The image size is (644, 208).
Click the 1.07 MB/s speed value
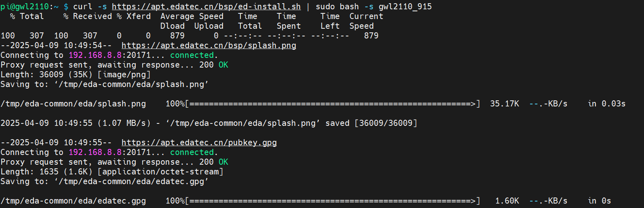coord(124,123)
